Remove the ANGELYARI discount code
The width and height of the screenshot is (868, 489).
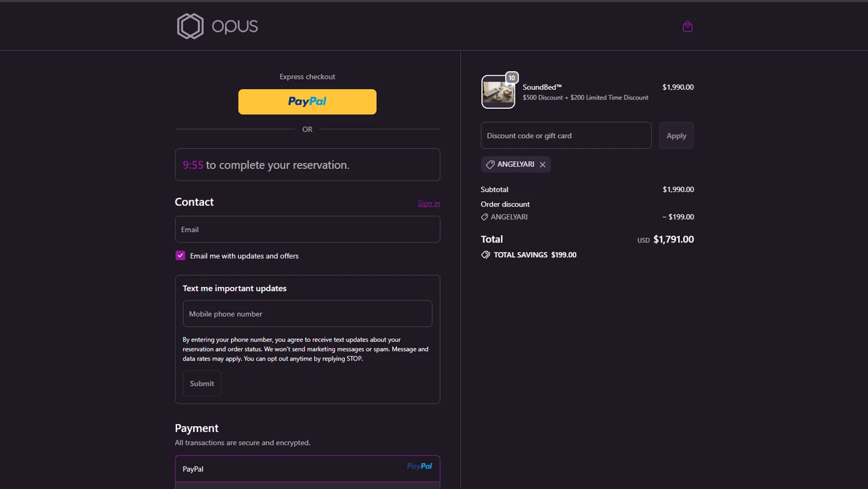pos(543,164)
